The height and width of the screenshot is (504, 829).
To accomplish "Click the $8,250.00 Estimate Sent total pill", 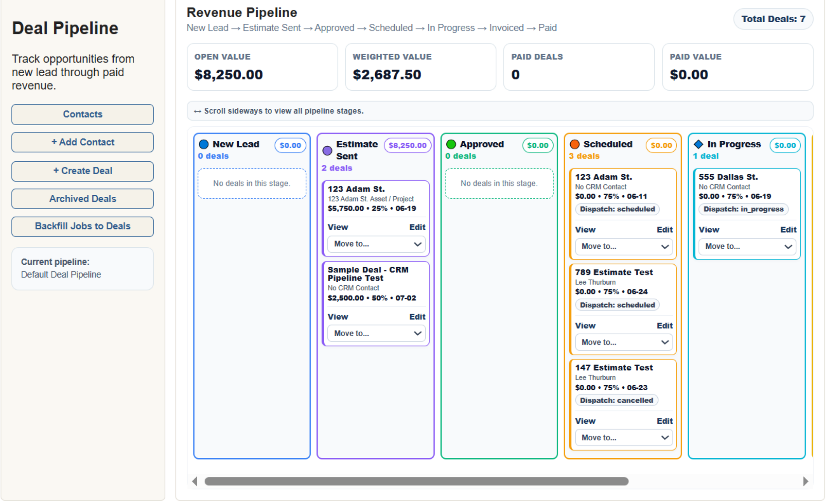I will [x=407, y=145].
